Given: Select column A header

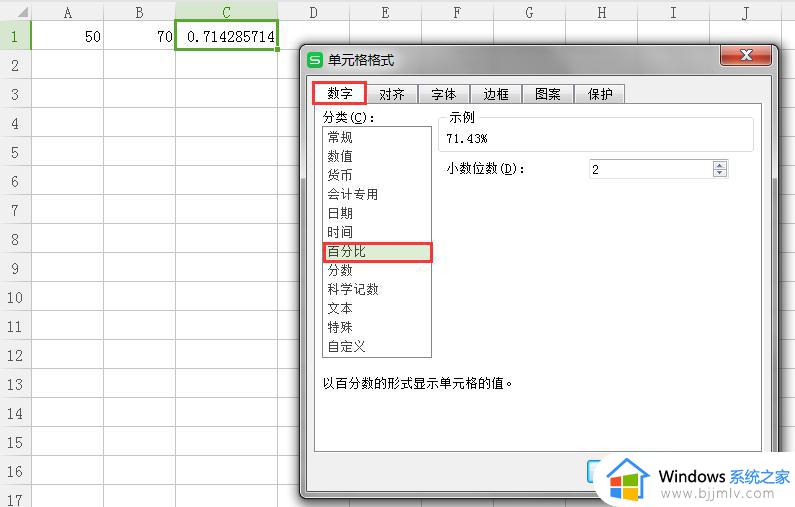Looking at the screenshot, I should 67,12.
